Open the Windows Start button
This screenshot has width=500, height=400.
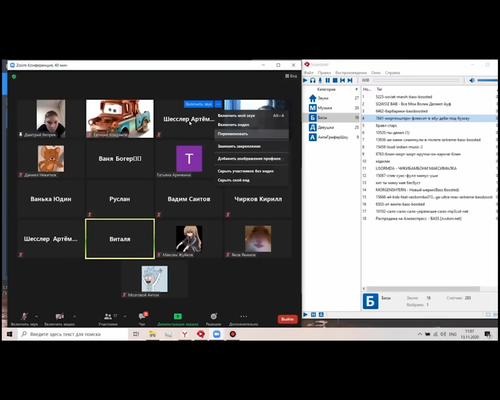coord(9,334)
